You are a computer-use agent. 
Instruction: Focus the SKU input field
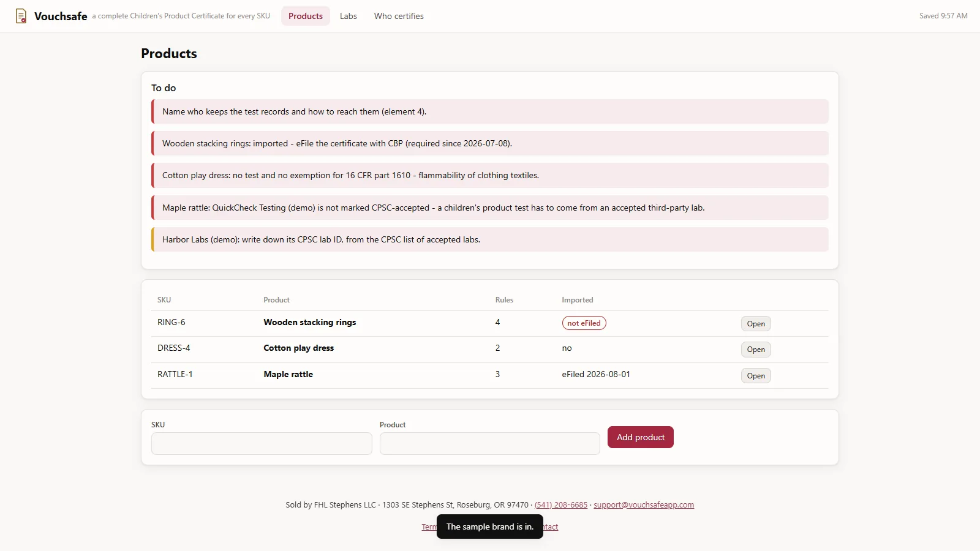tap(262, 444)
